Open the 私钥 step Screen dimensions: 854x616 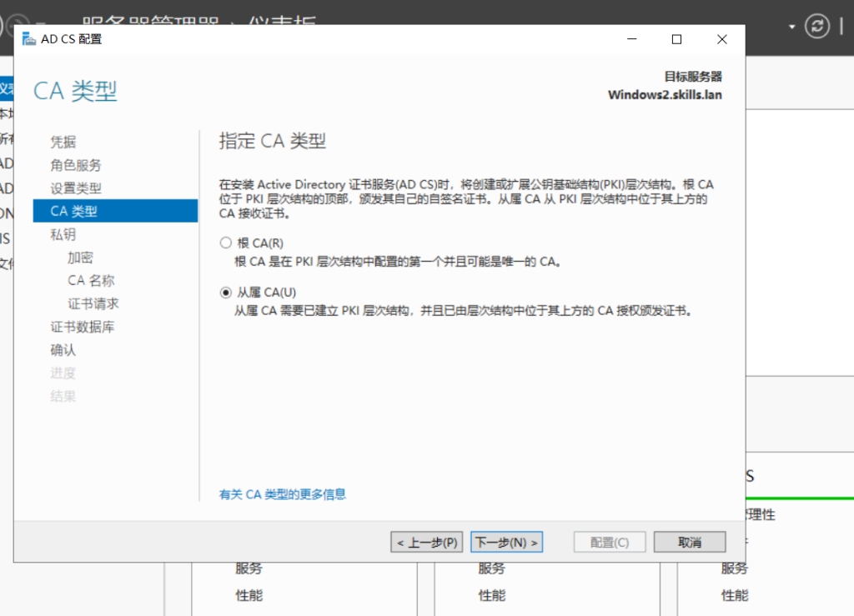(63, 235)
